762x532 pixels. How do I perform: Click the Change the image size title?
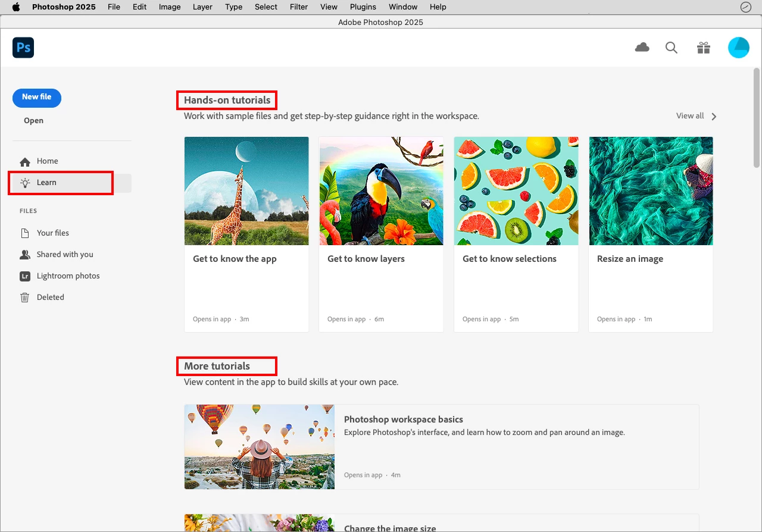coord(390,528)
